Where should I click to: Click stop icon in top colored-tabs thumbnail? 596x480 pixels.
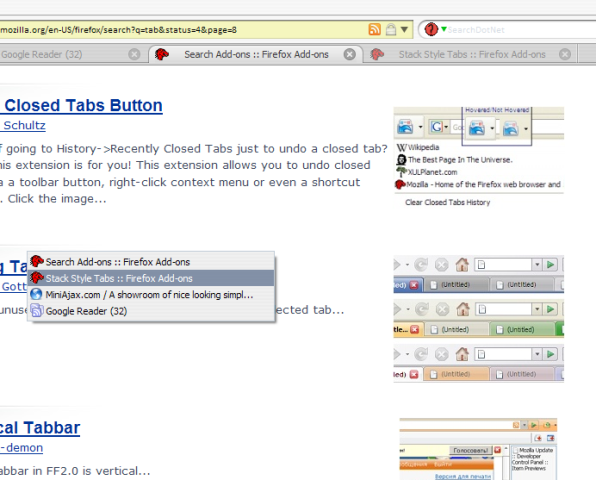(x=441, y=265)
